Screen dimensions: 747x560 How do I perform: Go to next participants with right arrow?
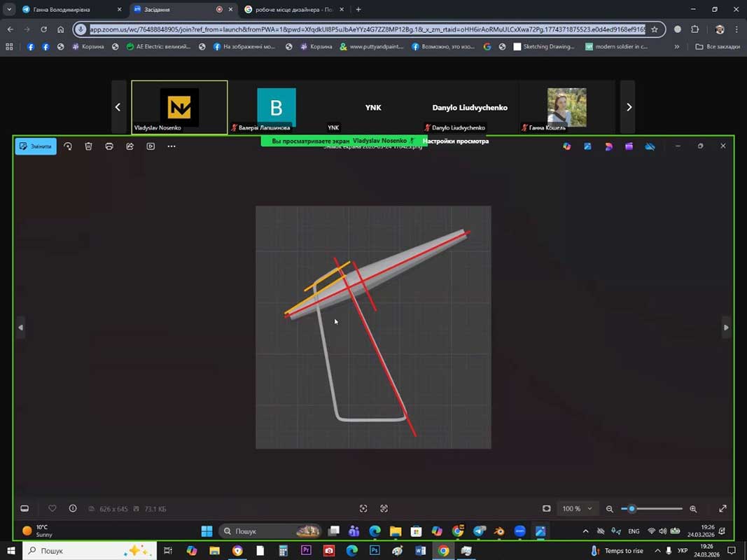(x=628, y=107)
